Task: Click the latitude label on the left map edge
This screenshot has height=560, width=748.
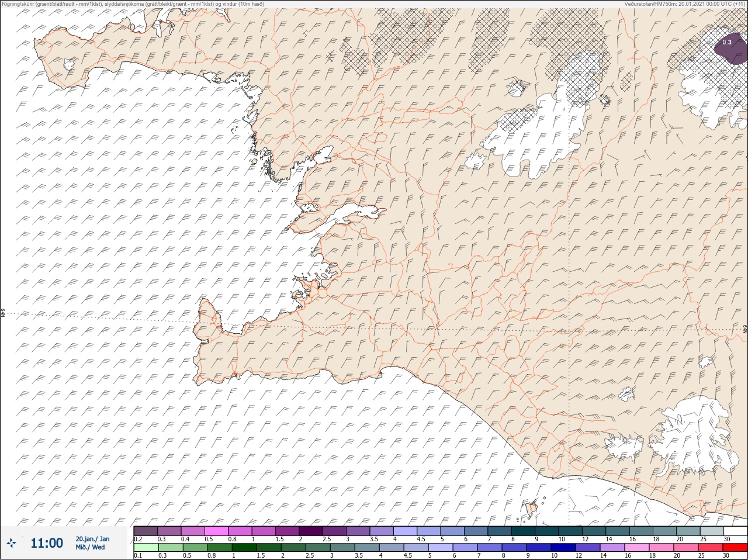Action: coord(3,314)
